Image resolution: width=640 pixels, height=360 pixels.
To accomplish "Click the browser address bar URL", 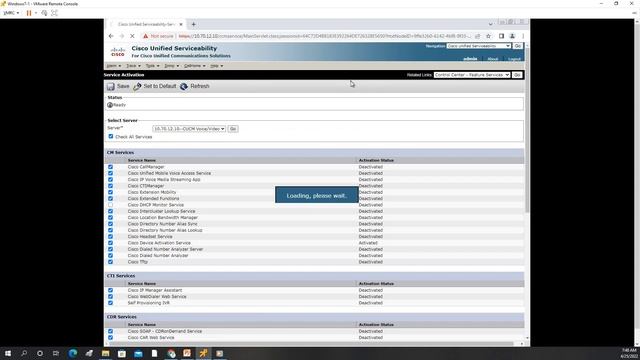I will pos(325,36).
